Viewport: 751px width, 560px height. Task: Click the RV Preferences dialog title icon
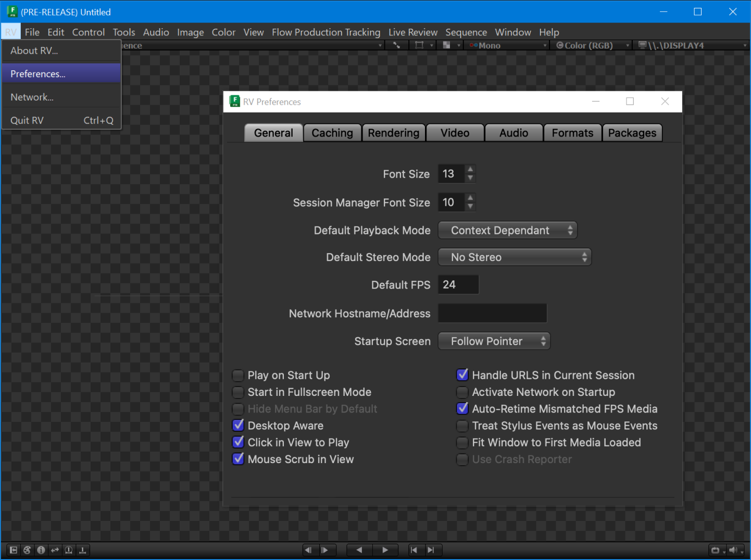pyautogui.click(x=234, y=102)
